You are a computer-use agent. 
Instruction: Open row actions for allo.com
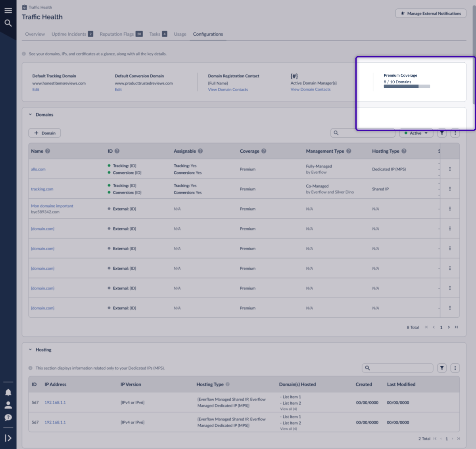coord(450,169)
